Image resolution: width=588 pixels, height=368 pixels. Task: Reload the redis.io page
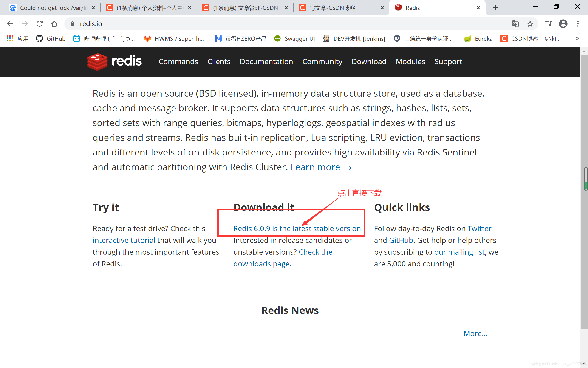(x=39, y=24)
